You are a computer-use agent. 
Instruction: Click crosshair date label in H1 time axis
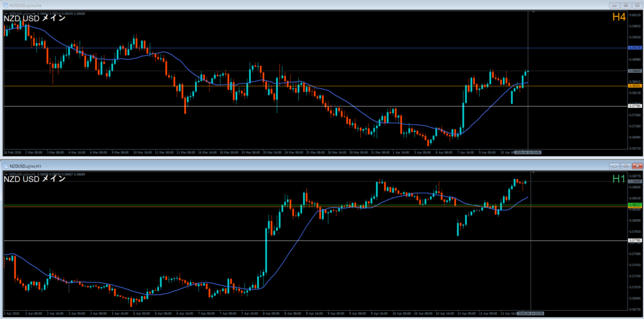(x=531, y=313)
